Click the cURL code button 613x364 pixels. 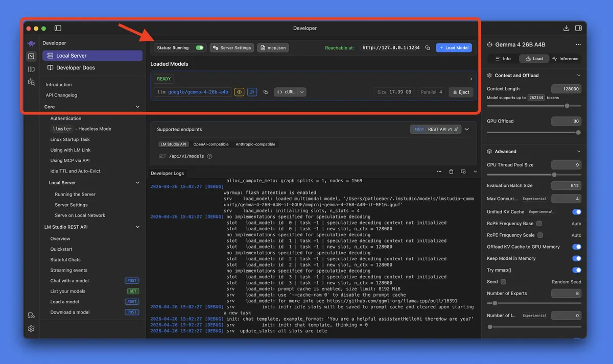point(286,92)
